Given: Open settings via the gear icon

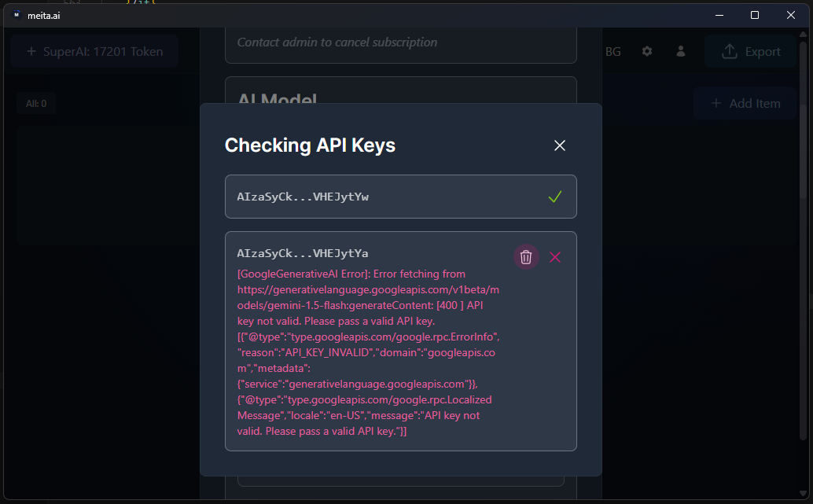Looking at the screenshot, I should 647,51.
